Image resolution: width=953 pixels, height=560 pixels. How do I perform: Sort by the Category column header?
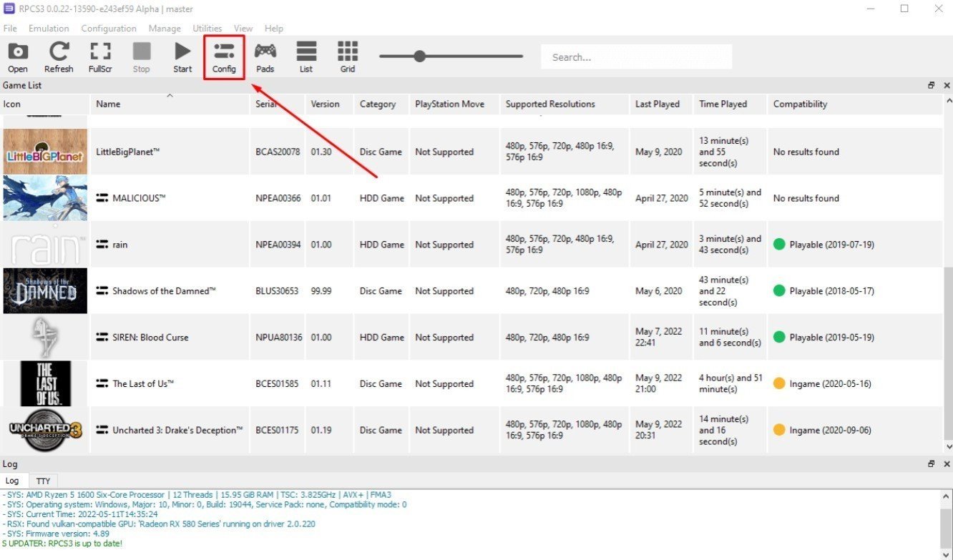pos(381,104)
